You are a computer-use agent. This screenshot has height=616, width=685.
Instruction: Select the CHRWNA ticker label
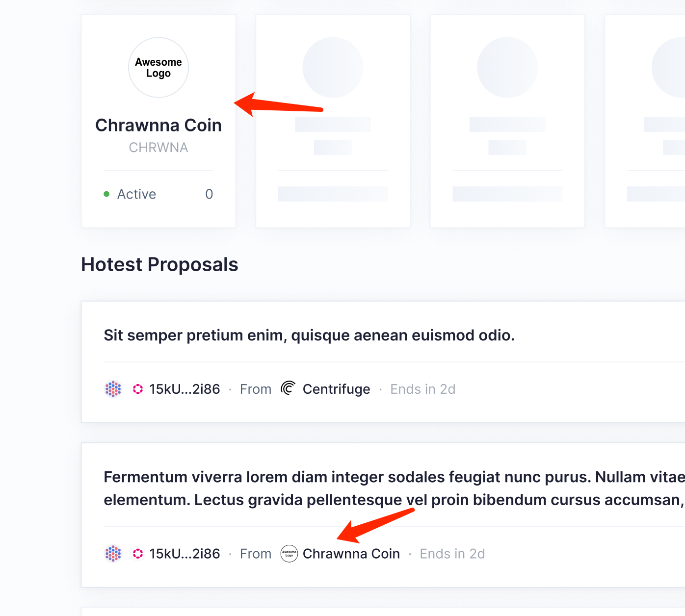click(x=158, y=147)
